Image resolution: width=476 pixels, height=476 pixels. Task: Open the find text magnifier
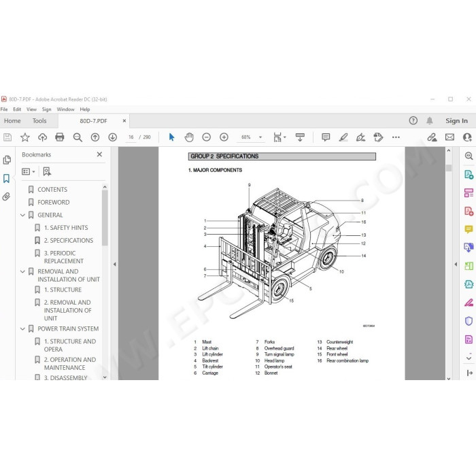tap(78, 137)
